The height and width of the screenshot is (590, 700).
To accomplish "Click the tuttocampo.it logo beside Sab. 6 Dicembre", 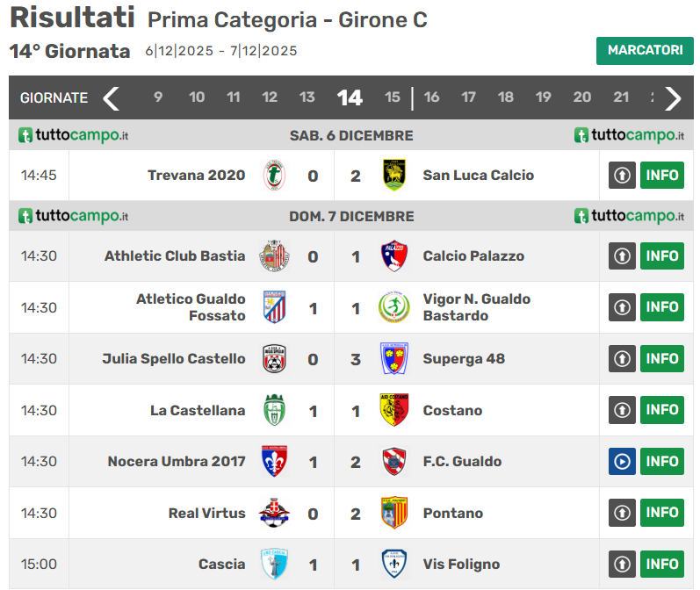I will 74,135.
